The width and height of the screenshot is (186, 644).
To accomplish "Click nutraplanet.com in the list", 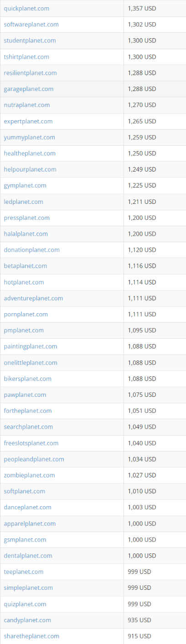I will [27, 105].
